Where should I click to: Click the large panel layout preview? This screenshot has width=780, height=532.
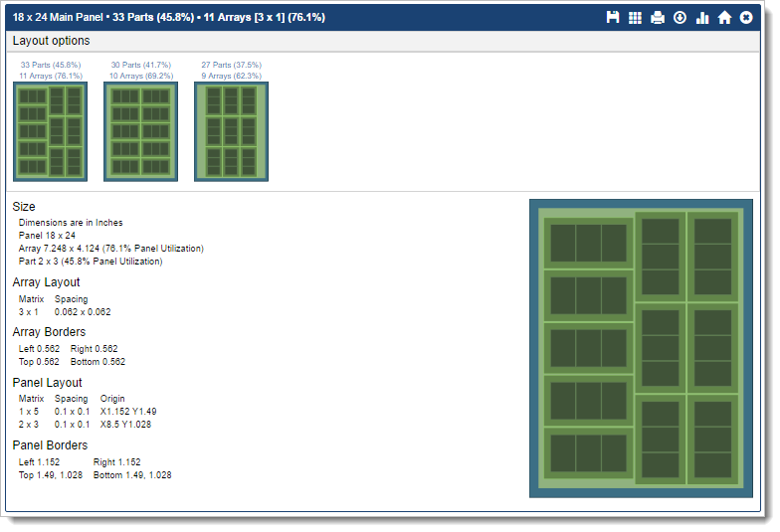[641, 348]
